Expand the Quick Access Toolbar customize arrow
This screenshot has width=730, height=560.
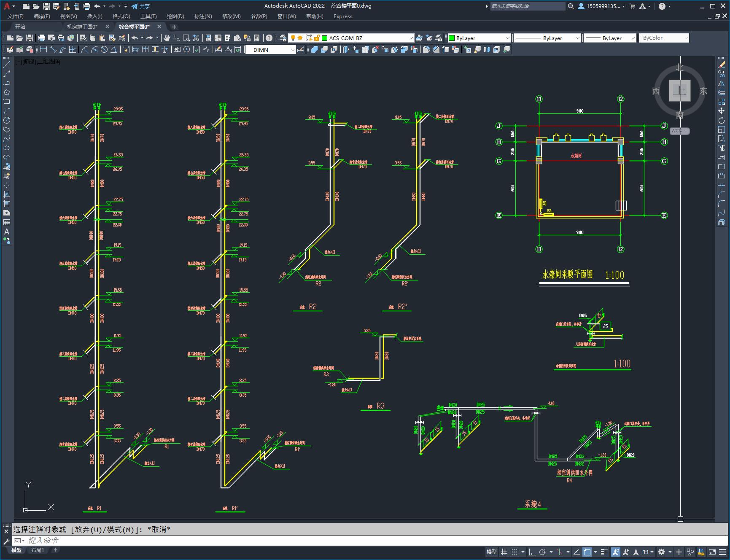coord(126,6)
